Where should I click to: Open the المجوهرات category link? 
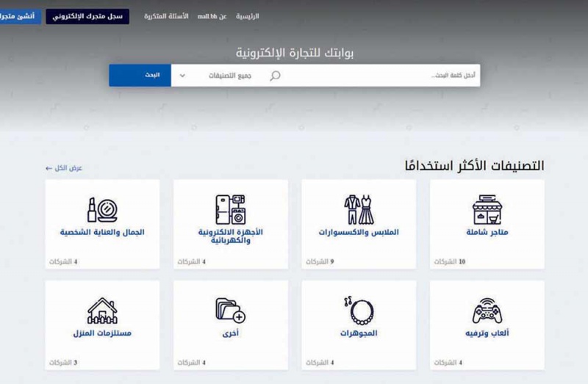(359, 333)
